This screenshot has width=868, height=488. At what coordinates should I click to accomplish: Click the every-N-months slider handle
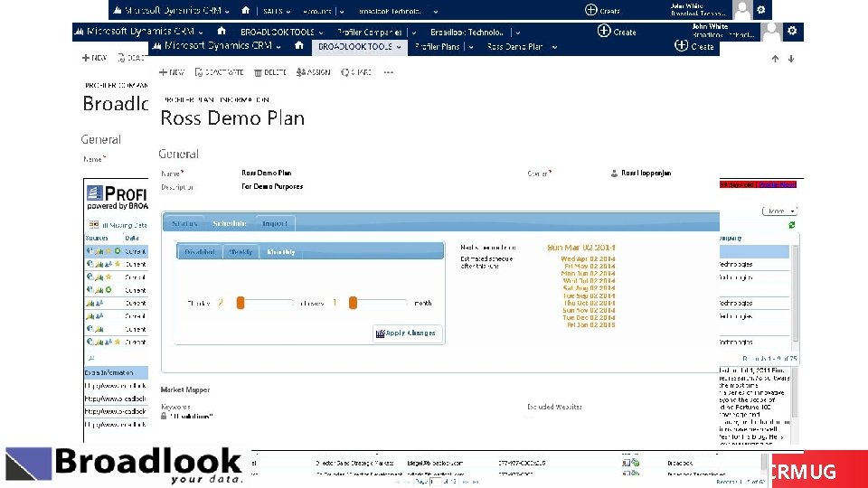point(353,303)
